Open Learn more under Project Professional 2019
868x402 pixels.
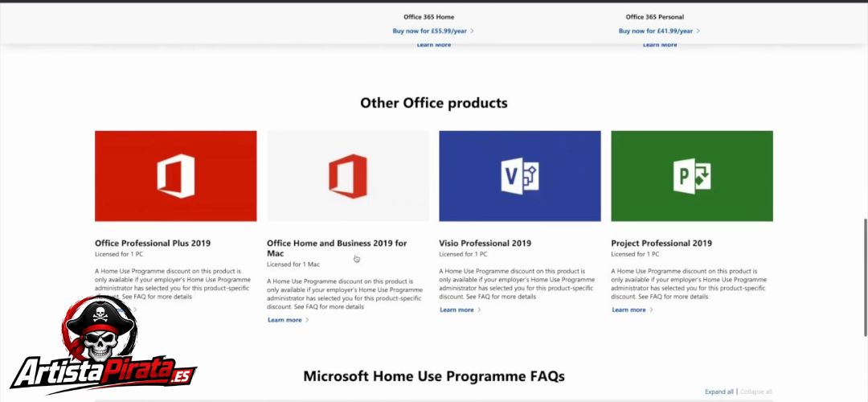pyautogui.click(x=628, y=310)
